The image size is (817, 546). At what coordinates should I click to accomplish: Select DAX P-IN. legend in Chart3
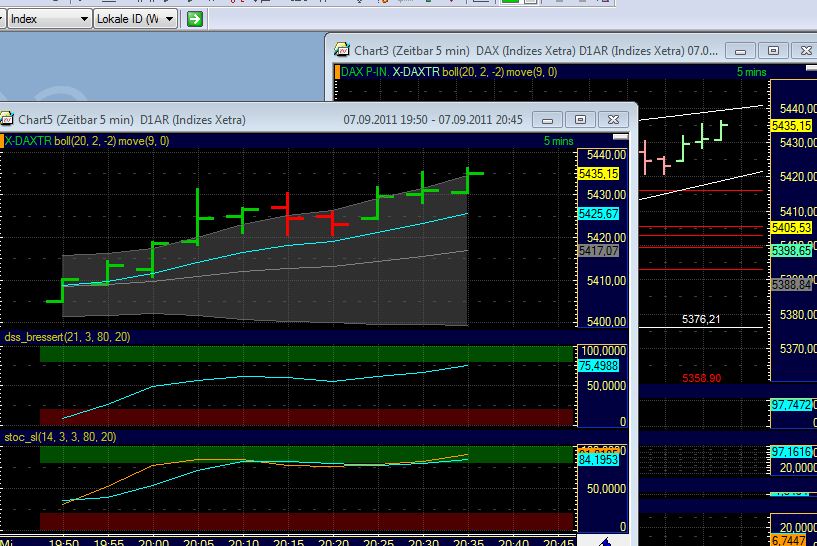[365, 72]
